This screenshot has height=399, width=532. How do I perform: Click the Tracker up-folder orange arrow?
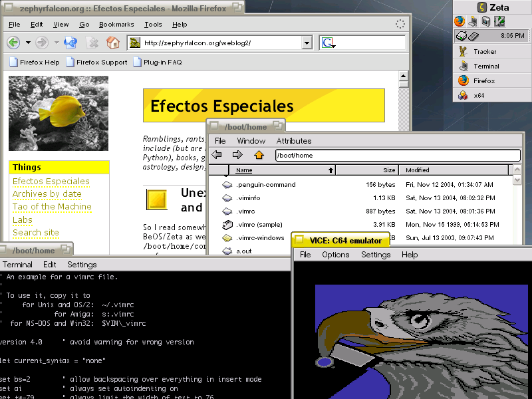coord(259,155)
